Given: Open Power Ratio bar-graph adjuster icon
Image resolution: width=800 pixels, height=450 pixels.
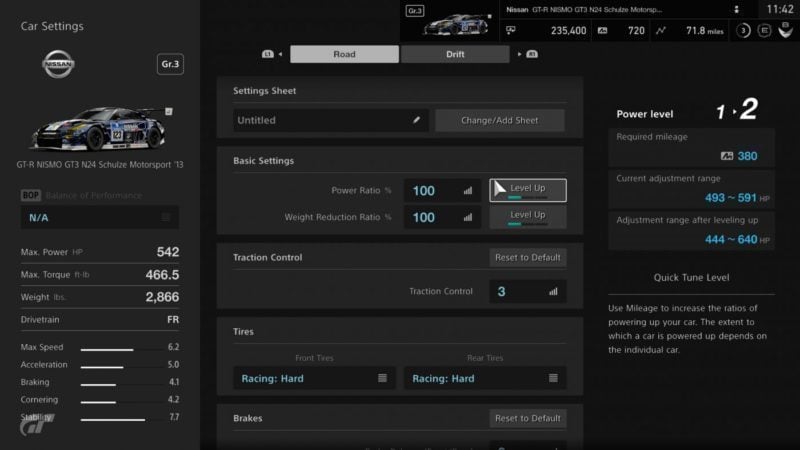Looking at the screenshot, I should [468, 191].
